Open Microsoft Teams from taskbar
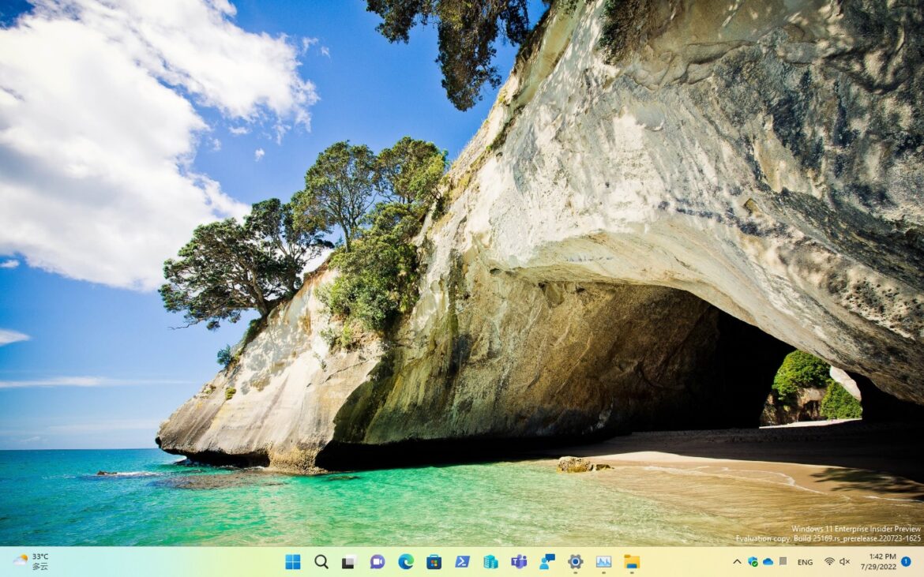The image size is (924, 577). [519, 561]
